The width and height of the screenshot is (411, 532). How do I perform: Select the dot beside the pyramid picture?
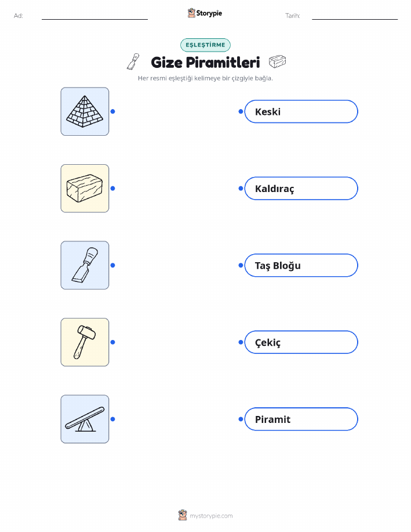[113, 111]
